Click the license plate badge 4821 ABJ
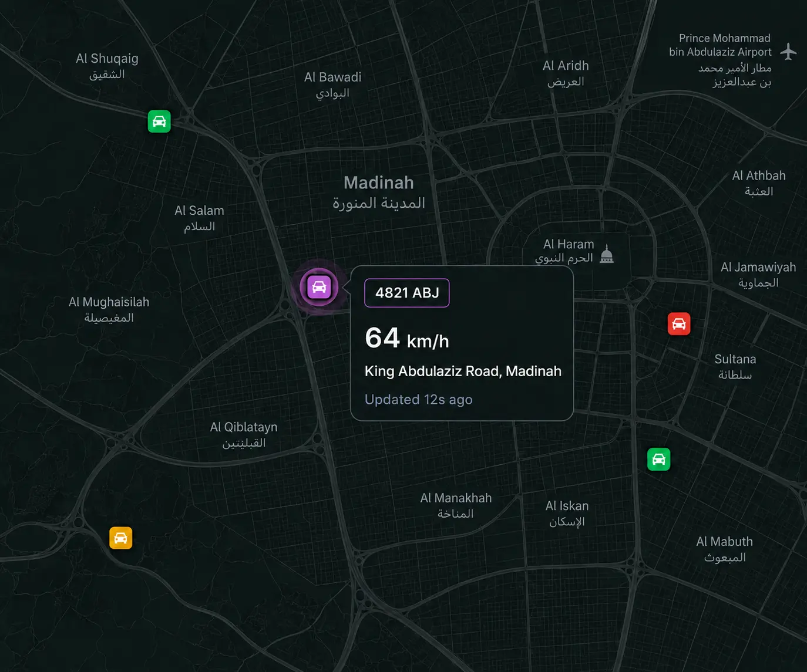Image resolution: width=807 pixels, height=672 pixels. coord(407,293)
